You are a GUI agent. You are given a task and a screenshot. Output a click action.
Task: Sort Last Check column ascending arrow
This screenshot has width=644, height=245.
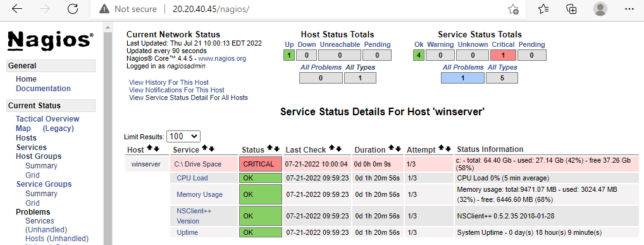(x=332, y=148)
